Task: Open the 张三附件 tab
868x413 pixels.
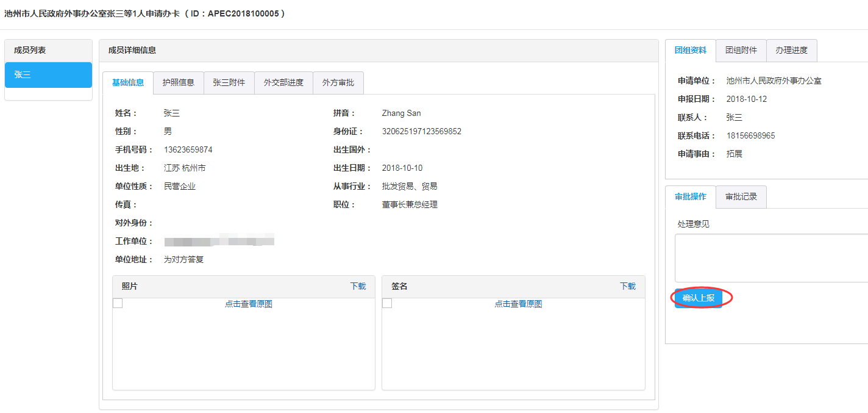Action: (x=229, y=83)
